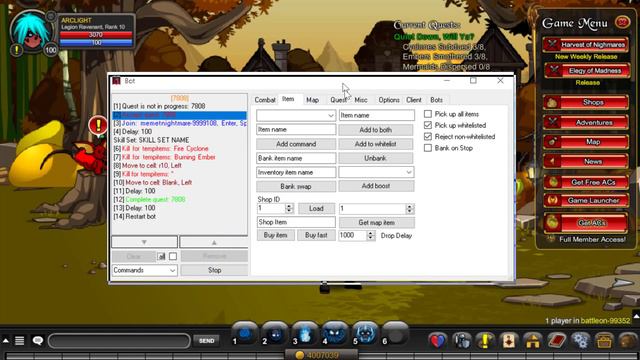
Task: Select row Kill for tempitems: Burning Ember
Action: tap(180, 157)
